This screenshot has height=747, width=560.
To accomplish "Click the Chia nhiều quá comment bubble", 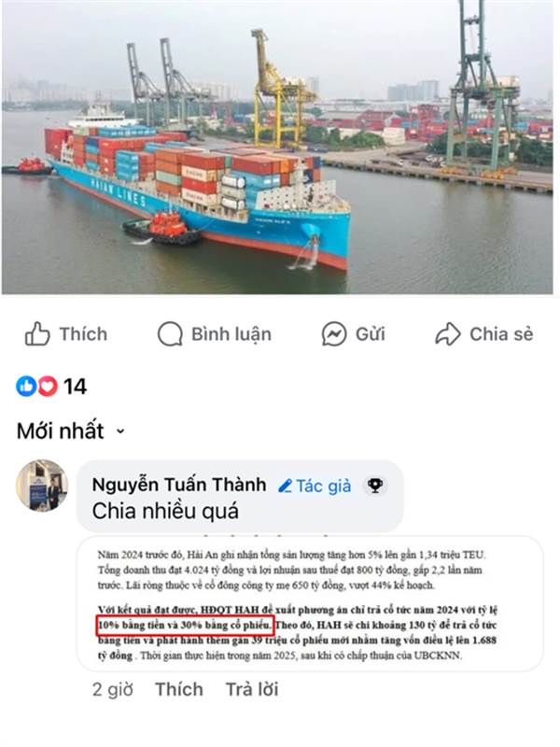I will [x=240, y=496].
